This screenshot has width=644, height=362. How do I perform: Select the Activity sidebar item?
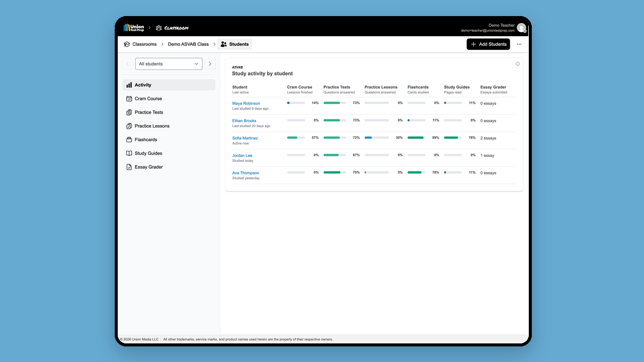pos(169,85)
